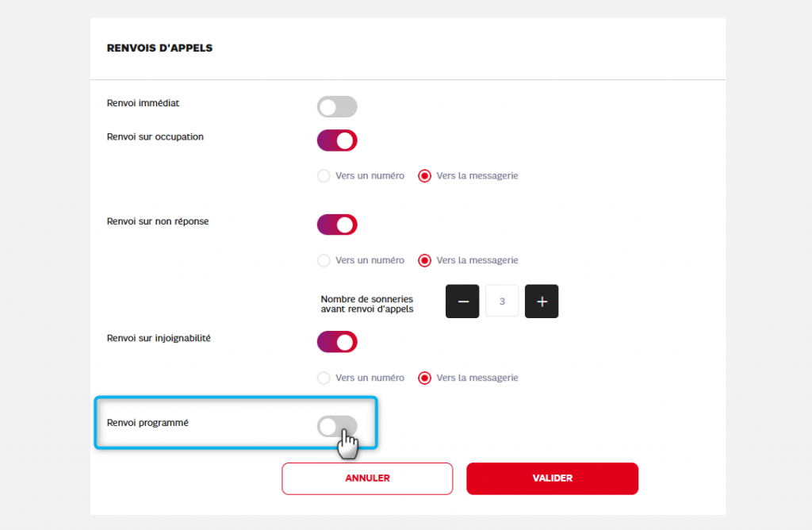Click the ANNULER button
812x530 pixels.
[x=367, y=478]
